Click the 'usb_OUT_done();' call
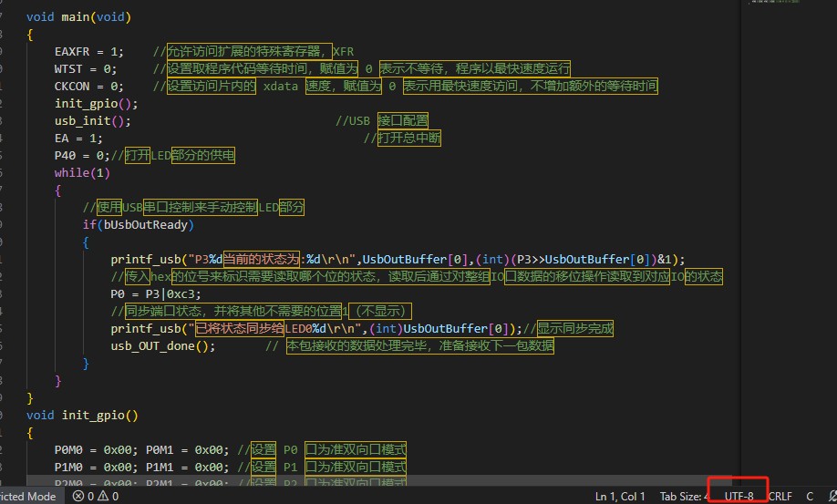This screenshot has width=837, height=504. click(163, 346)
